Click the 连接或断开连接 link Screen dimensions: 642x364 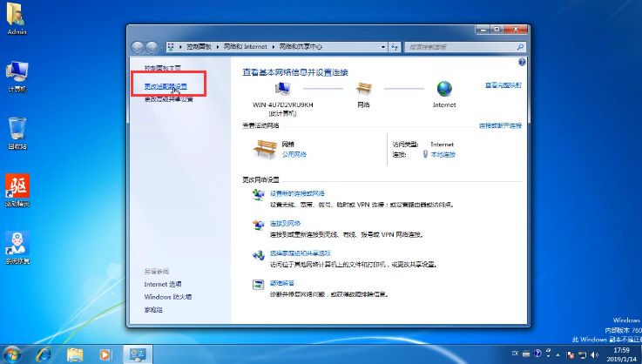pyautogui.click(x=500, y=125)
